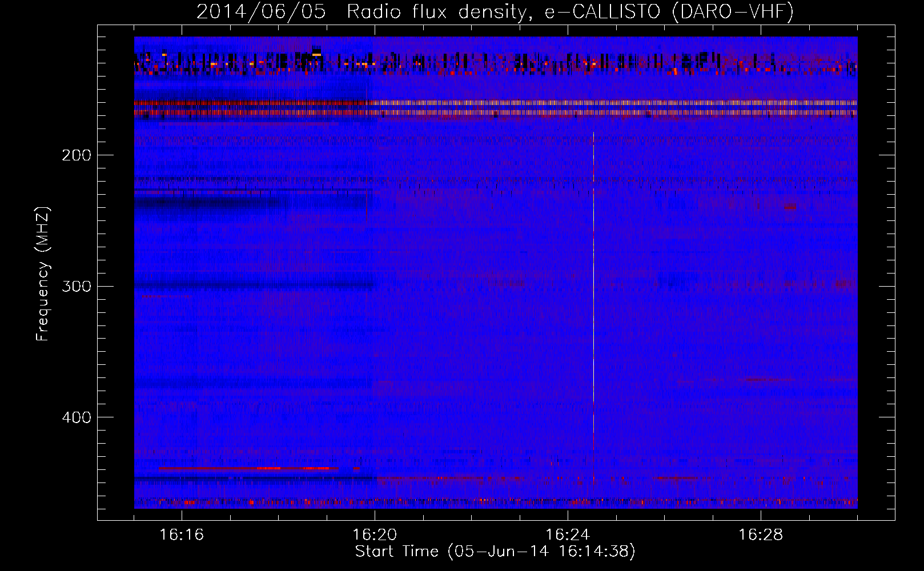Select the "Start Time (05-Jun-14 16:14:38)" axis label
Viewport: 924px width, 571px height.
coord(495,552)
